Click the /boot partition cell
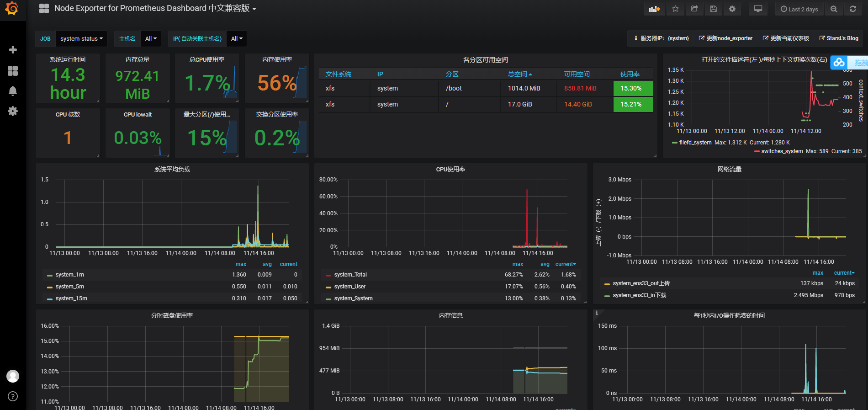Image resolution: width=868 pixels, height=410 pixels. (x=471, y=88)
